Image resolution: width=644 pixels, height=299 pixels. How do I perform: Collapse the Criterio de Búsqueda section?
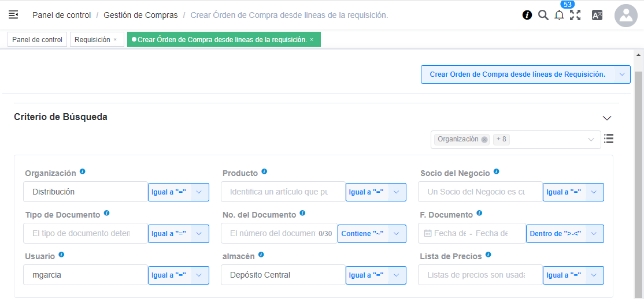pos(607,118)
